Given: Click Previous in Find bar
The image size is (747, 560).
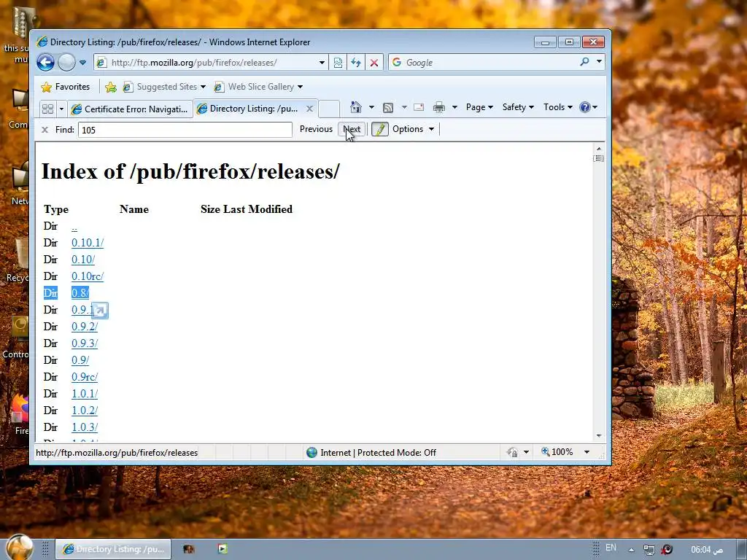Looking at the screenshot, I should click(316, 129).
